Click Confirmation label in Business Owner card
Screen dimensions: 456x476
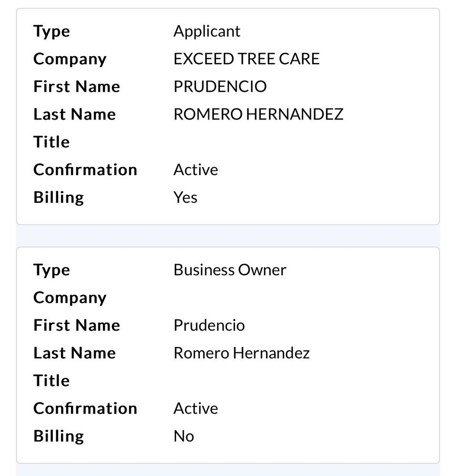click(x=85, y=408)
